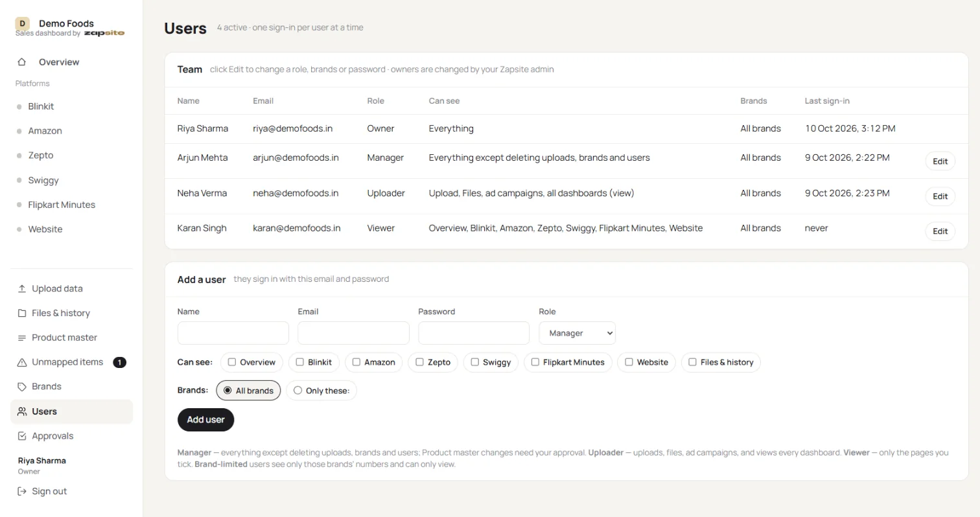Click the upload arrow icon for Upload data
Image resolution: width=980 pixels, height=517 pixels.
22,289
